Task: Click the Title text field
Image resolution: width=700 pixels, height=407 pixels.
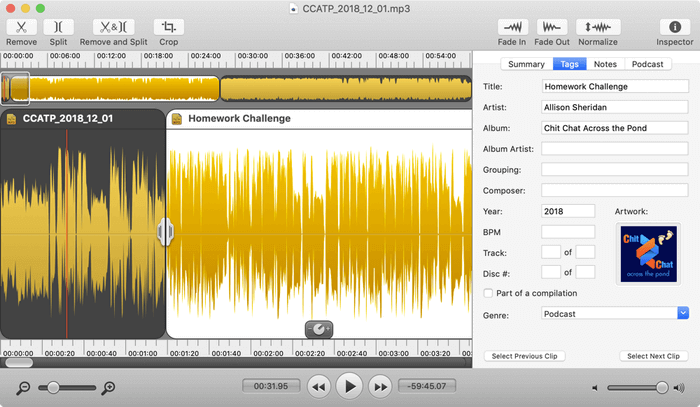Action: (x=614, y=87)
